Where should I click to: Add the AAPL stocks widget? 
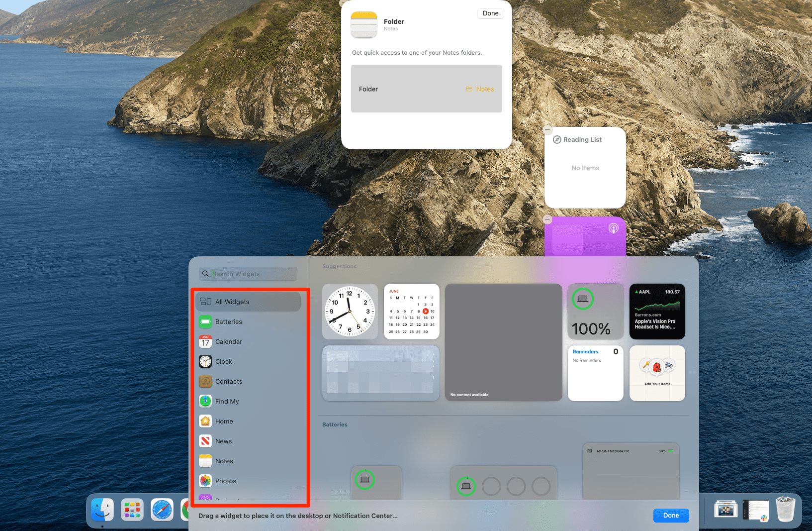(657, 312)
